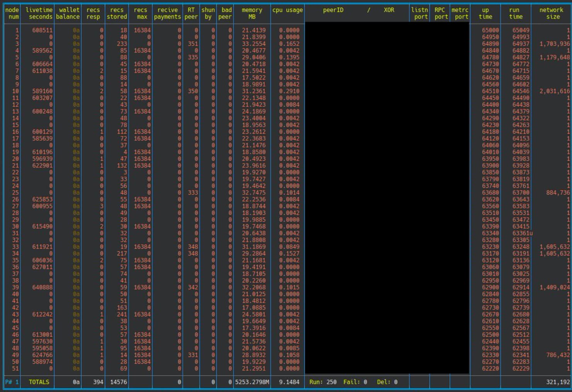Click the 'up time' column header
This screenshot has width=572, height=392.
coord(485,13)
